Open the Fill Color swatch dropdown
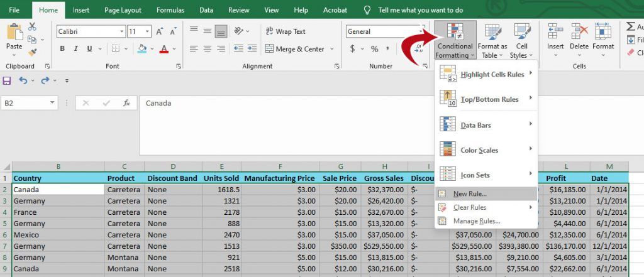This screenshot has width=644, height=277. click(x=152, y=49)
